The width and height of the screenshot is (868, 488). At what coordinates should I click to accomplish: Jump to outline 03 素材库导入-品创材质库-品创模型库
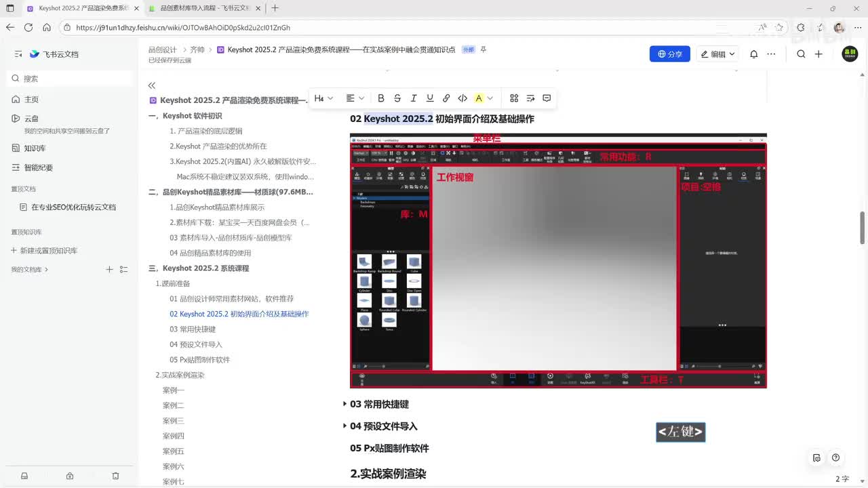[x=231, y=238]
